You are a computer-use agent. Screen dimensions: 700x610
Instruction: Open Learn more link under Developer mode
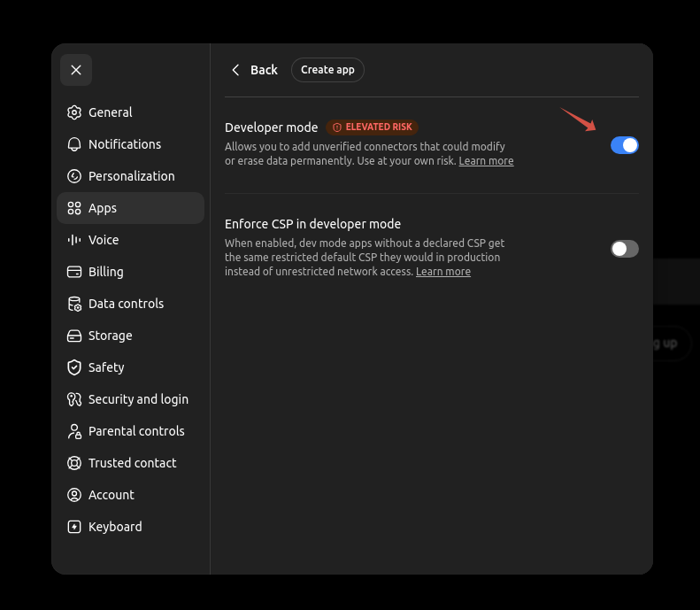tap(486, 161)
